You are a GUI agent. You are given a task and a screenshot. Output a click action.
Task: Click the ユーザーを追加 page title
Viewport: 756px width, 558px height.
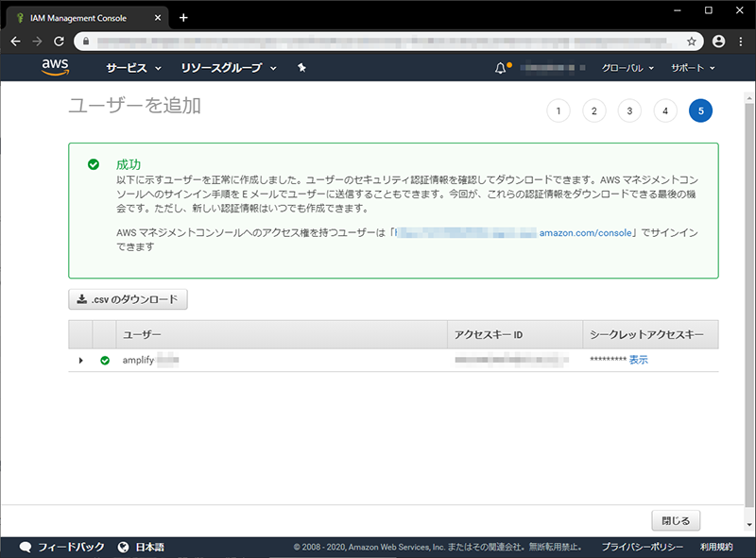134,105
